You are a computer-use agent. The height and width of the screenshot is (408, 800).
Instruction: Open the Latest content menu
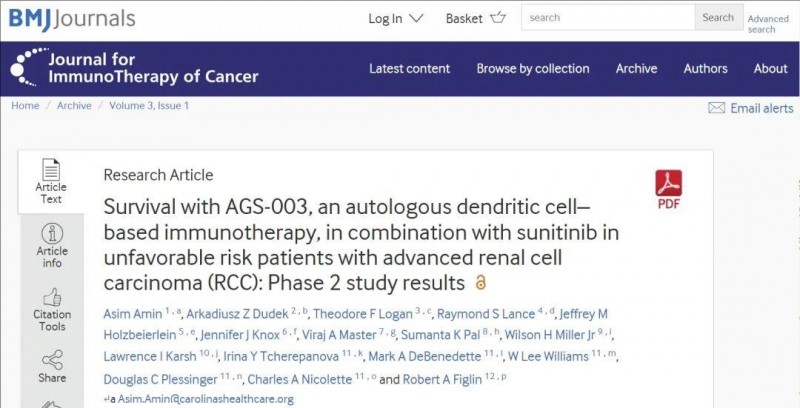coord(409,69)
